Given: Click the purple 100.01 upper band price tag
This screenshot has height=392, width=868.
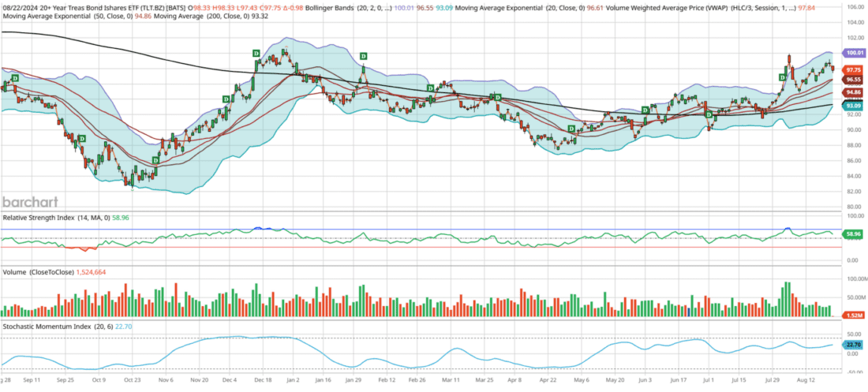Looking at the screenshot, I should coord(853,53).
